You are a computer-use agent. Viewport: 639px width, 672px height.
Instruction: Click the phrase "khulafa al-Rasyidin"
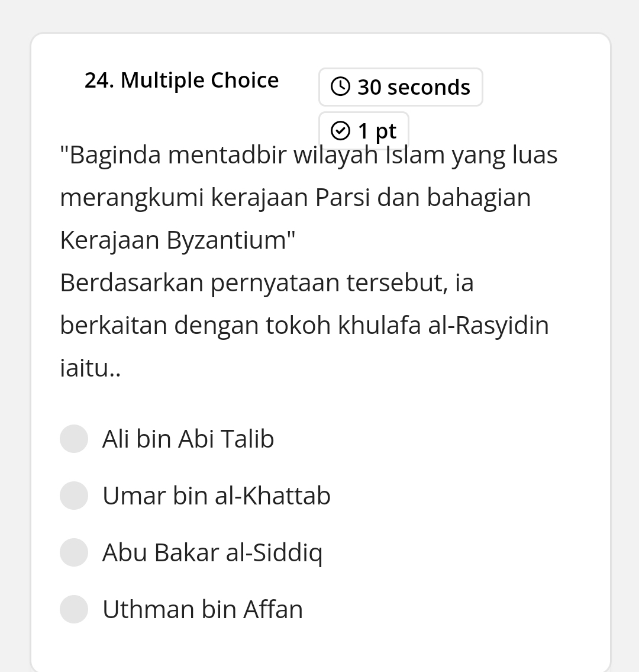443,325
